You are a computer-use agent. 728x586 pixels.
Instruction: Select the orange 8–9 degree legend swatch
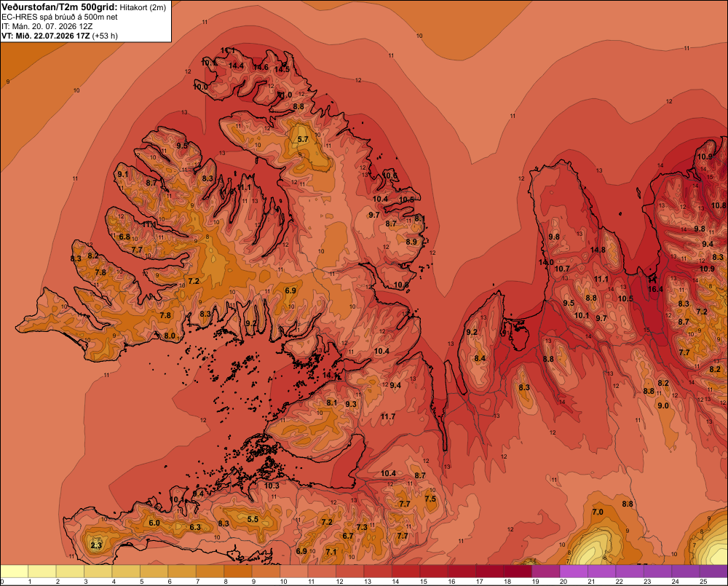(x=238, y=571)
